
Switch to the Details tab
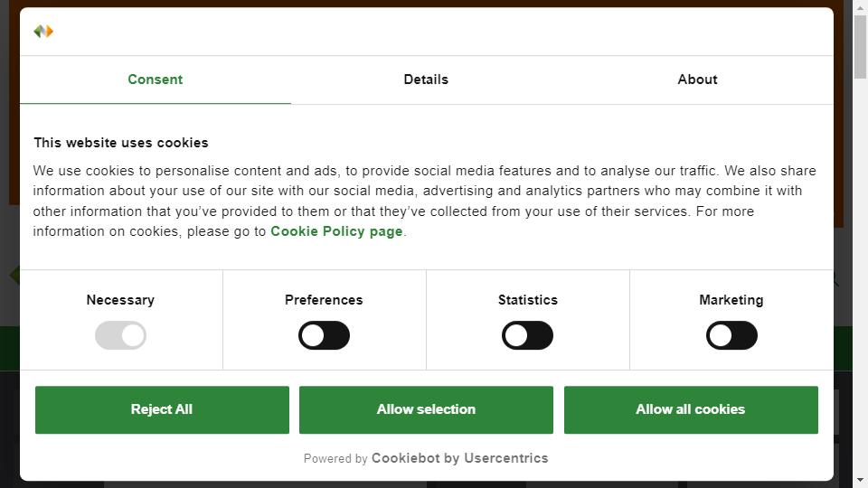point(426,80)
